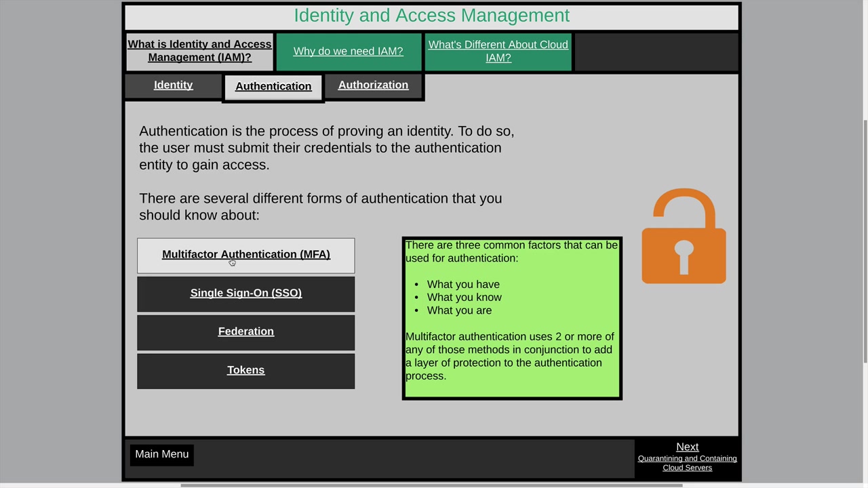Open the Federation topic
Viewport: 868px width, 488px height.
(x=246, y=332)
